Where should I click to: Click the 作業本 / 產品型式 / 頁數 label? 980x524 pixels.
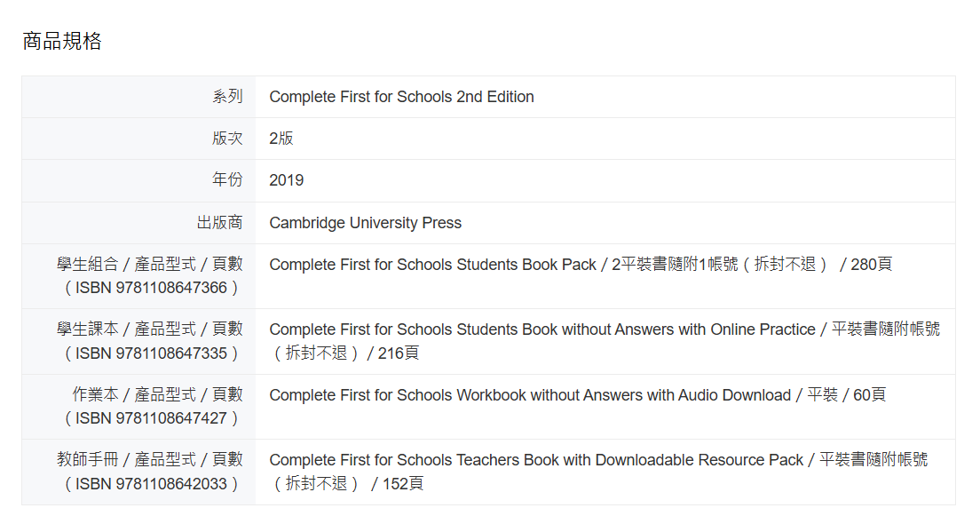coord(157,394)
